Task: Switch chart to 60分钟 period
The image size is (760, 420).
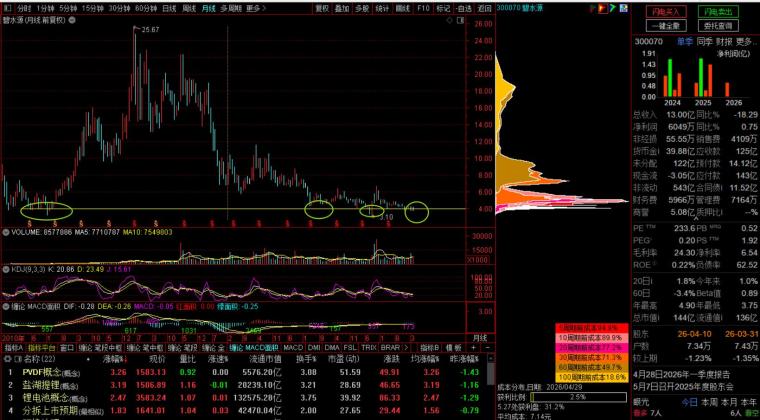Action: point(145,8)
